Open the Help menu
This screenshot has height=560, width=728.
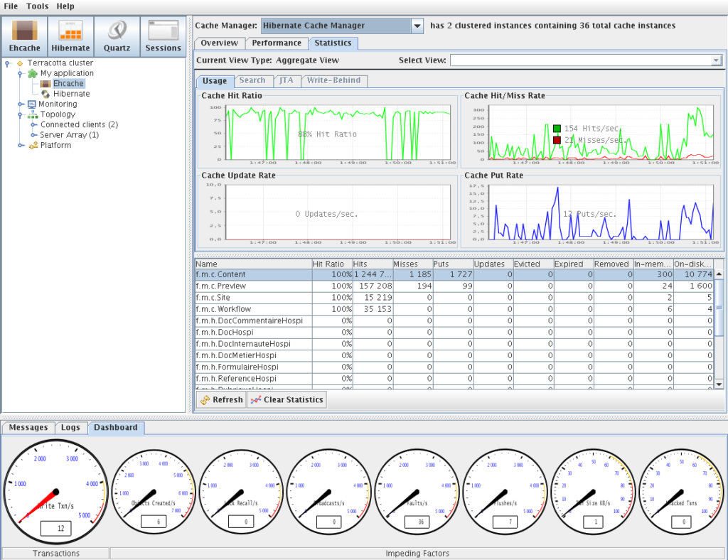[65, 6]
